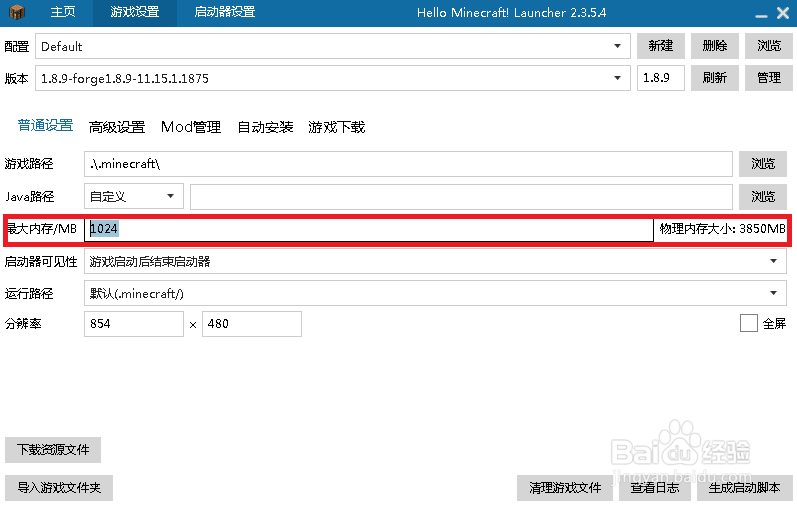
Task: Click the 删除 profile button
Action: [x=715, y=46]
